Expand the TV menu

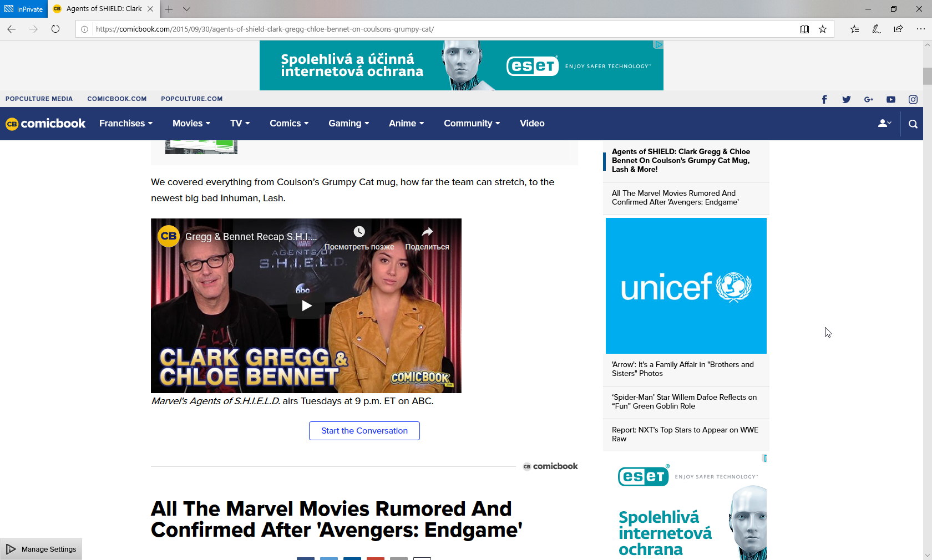[240, 124]
